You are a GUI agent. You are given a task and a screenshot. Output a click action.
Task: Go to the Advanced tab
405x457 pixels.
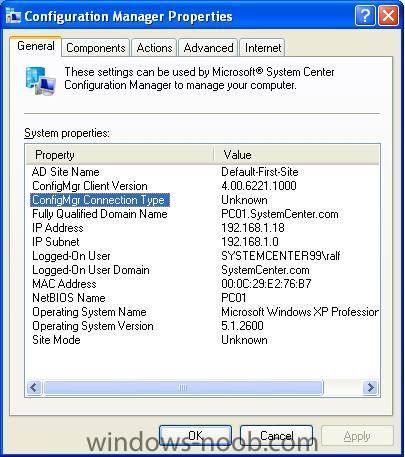(208, 48)
